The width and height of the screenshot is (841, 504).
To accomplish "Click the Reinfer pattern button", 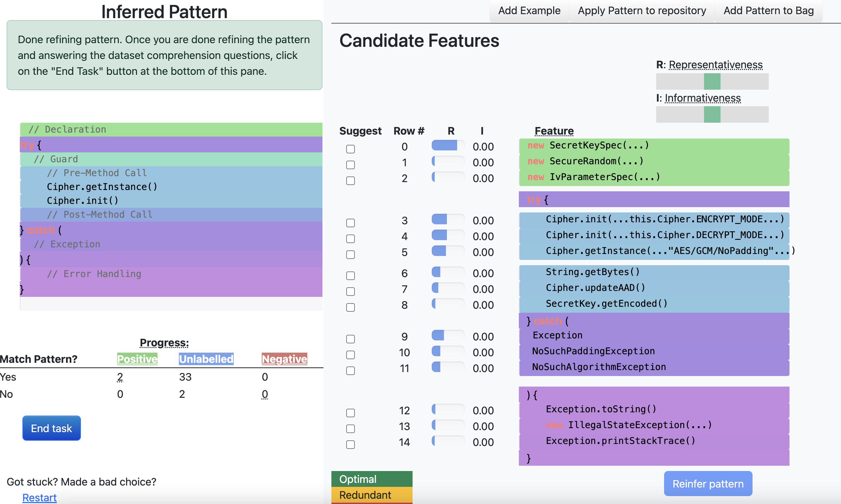I will (x=708, y=483).
